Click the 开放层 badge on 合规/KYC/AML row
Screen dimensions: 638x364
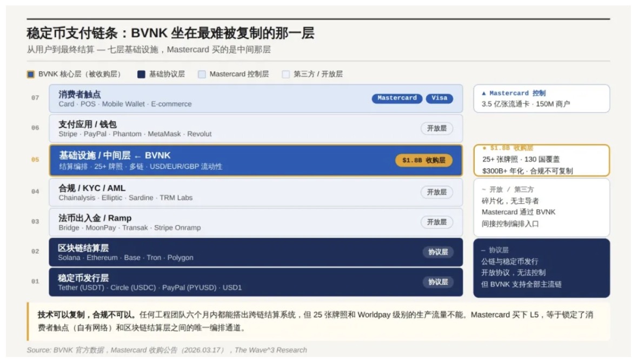click(x=438, y=192)
